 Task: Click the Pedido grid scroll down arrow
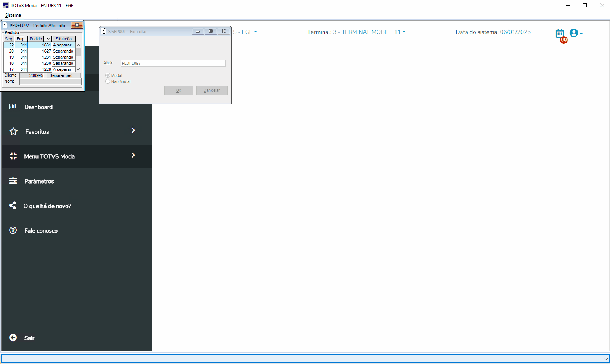(x=79, y=69)
